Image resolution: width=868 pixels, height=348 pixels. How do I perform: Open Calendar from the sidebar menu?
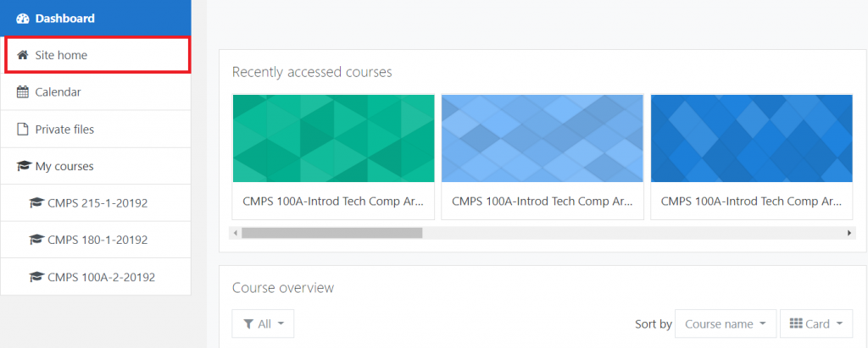tap(58, 92)
